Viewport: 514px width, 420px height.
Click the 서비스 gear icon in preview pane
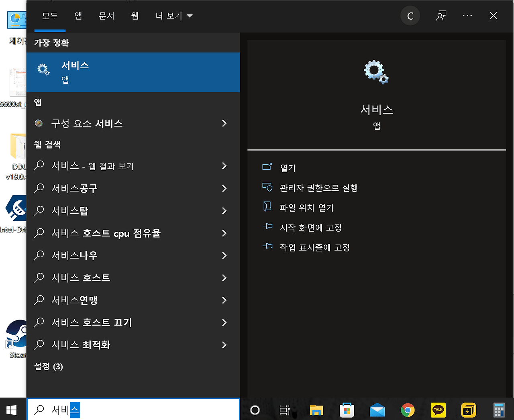click(376, 72)
